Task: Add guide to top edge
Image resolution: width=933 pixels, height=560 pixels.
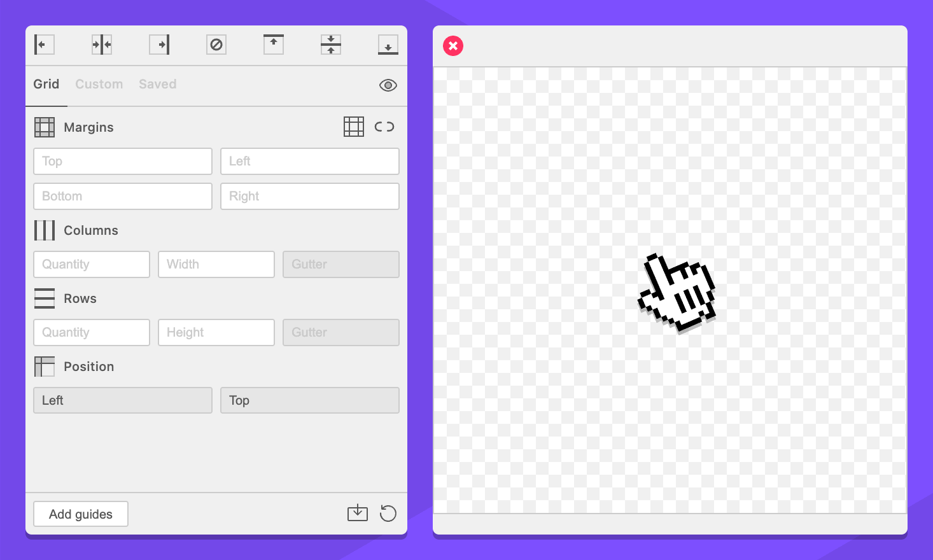Action: (274, 45)
